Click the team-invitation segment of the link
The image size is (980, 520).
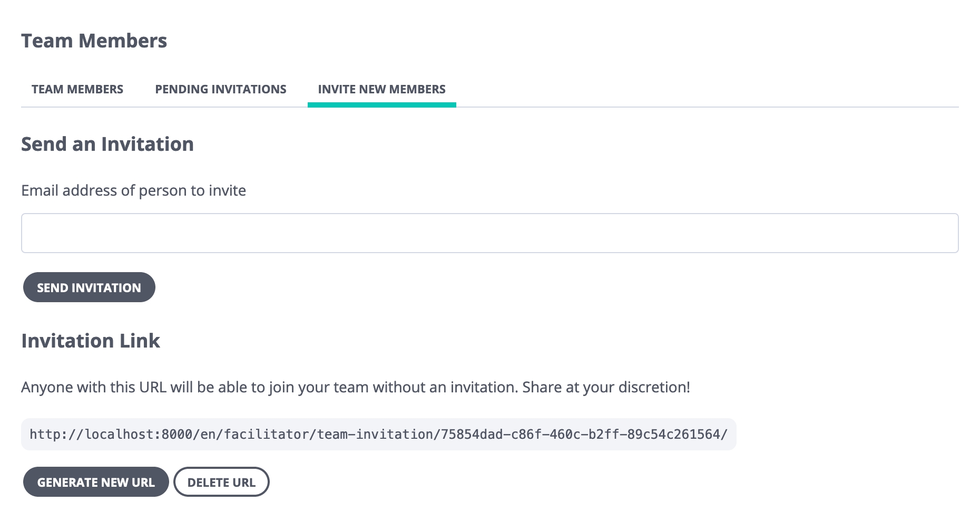tap(375, 434)
